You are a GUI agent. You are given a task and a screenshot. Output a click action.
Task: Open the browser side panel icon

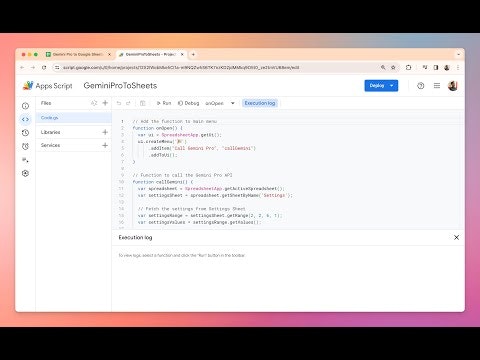tap(436, 68)
